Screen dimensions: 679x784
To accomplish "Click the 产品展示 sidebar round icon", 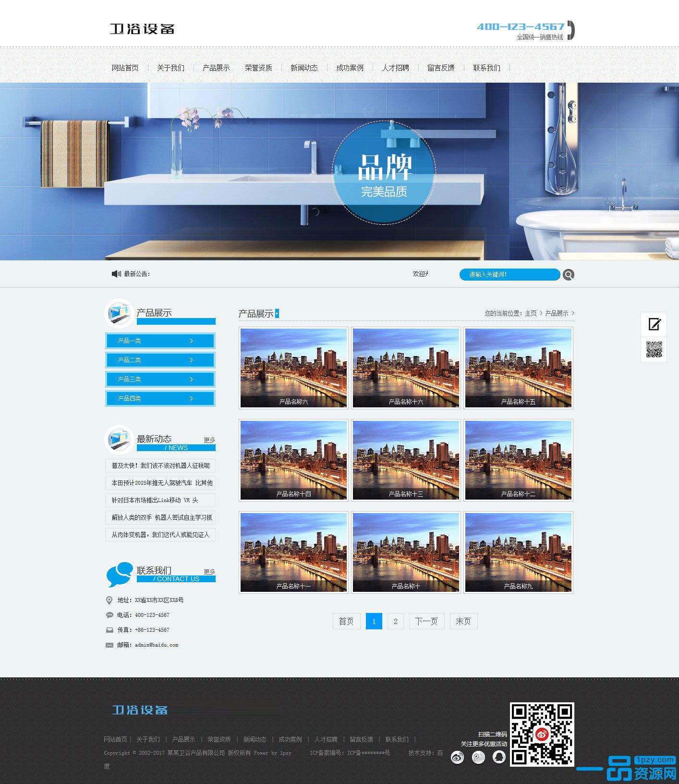I will [x=119, y=313].
